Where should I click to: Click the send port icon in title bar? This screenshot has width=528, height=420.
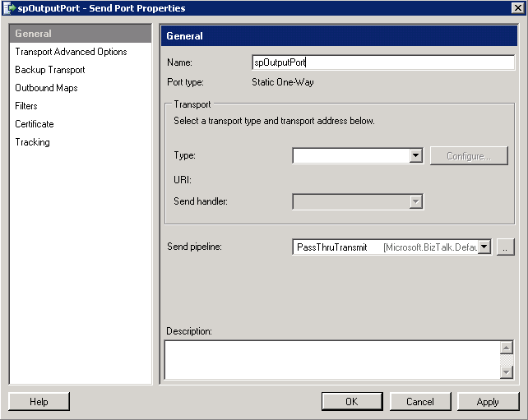9,7
